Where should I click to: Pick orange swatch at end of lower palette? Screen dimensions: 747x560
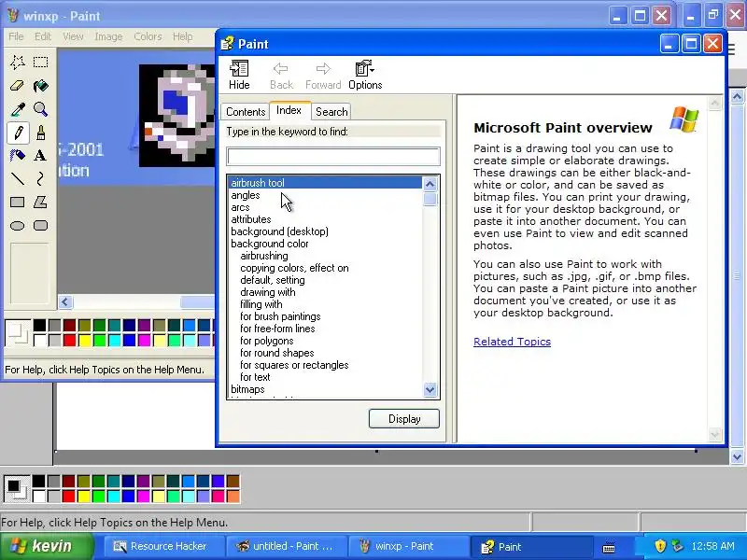coord(233,497)
